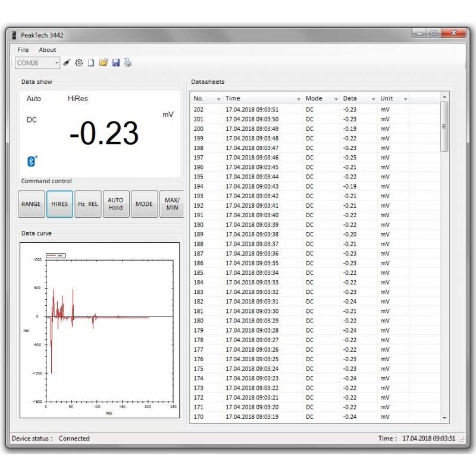Open the File menu
Screen dimensions: 476x476
click(23, 50)
